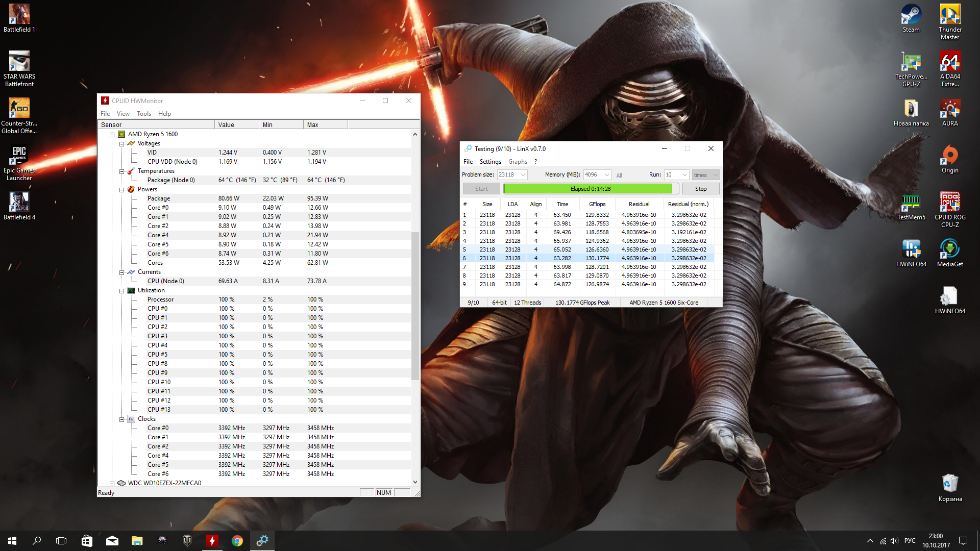Collapse the Clocks tree node
This screenshot has width=980, height=551.
[122, 419]
